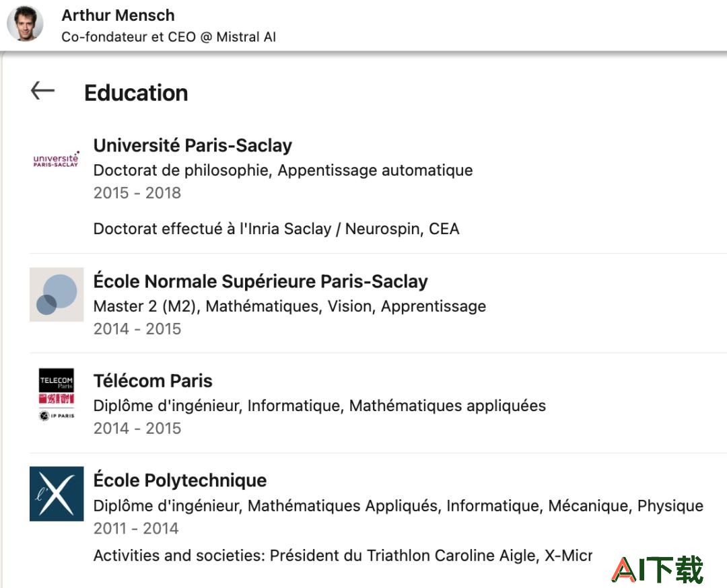
Task: Click the Télécom Paris Diplôme d'ingénieur line
Action: coord(320,406)
